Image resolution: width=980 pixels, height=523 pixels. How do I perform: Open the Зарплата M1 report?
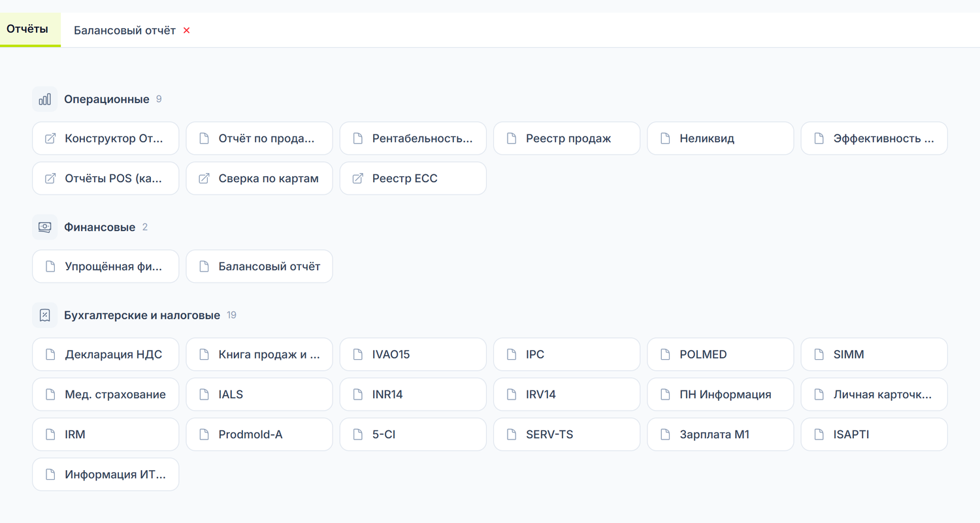point(721,434)
